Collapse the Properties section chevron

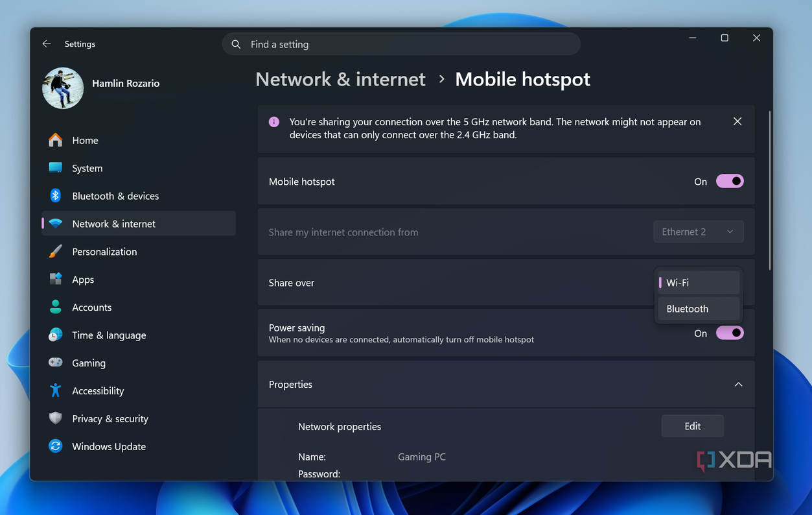[738, 385]
